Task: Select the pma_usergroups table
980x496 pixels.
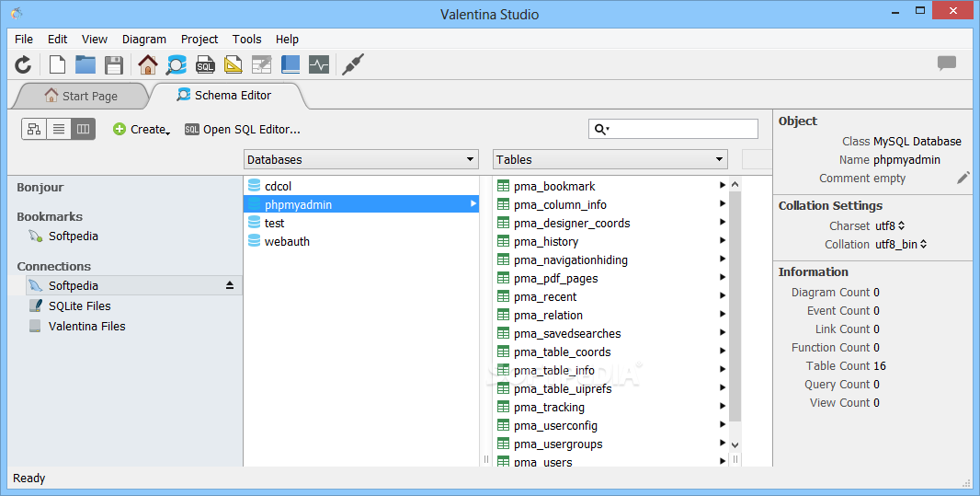Action: click(611, 444)
